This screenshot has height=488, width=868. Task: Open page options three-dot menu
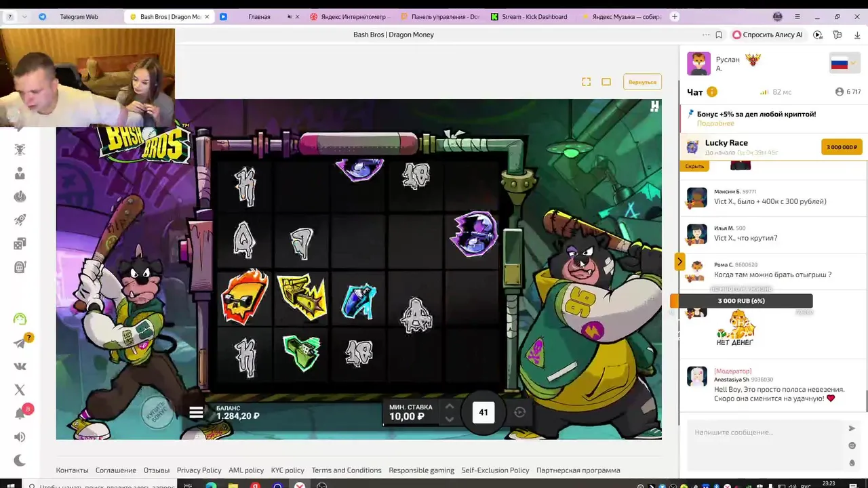pyautogui.click(x=707, y=35)
